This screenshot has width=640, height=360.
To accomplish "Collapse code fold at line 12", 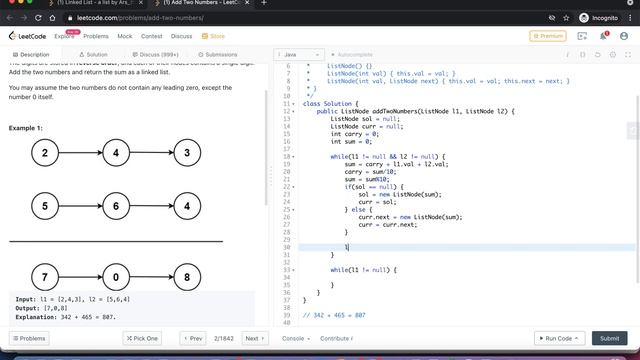I will click(x=293, y=111).
